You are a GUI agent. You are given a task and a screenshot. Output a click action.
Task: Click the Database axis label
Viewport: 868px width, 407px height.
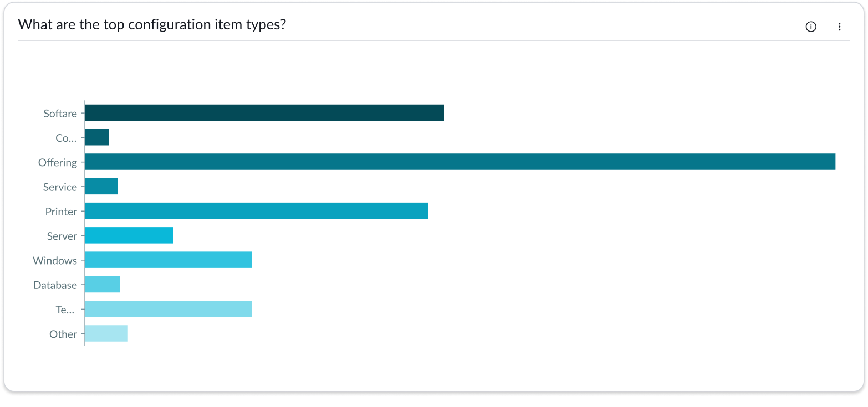55,285
